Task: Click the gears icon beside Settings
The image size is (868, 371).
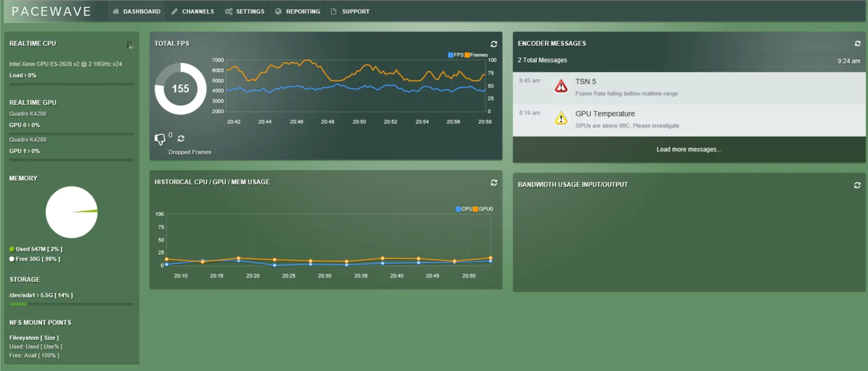Action: click(x=229, y=11)
